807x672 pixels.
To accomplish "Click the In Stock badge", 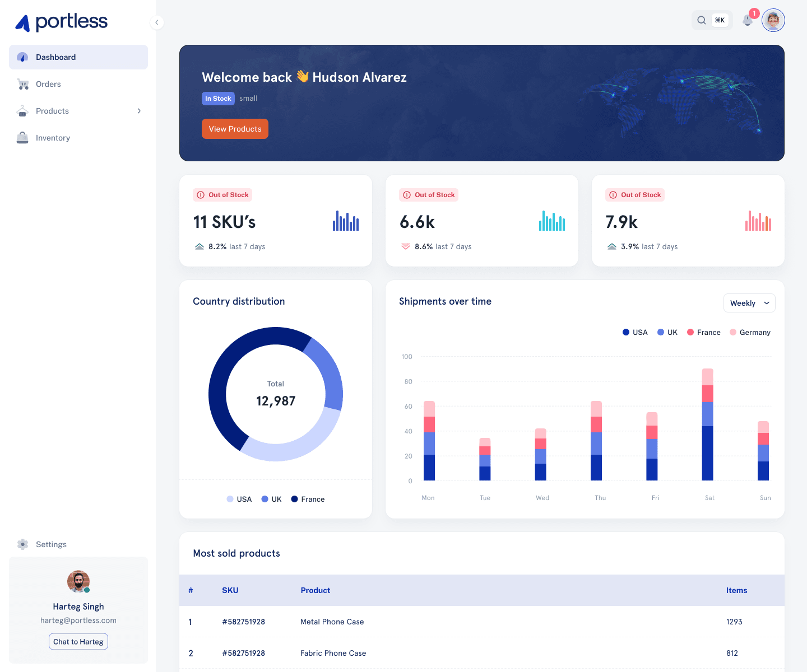I will pos(218,99).
